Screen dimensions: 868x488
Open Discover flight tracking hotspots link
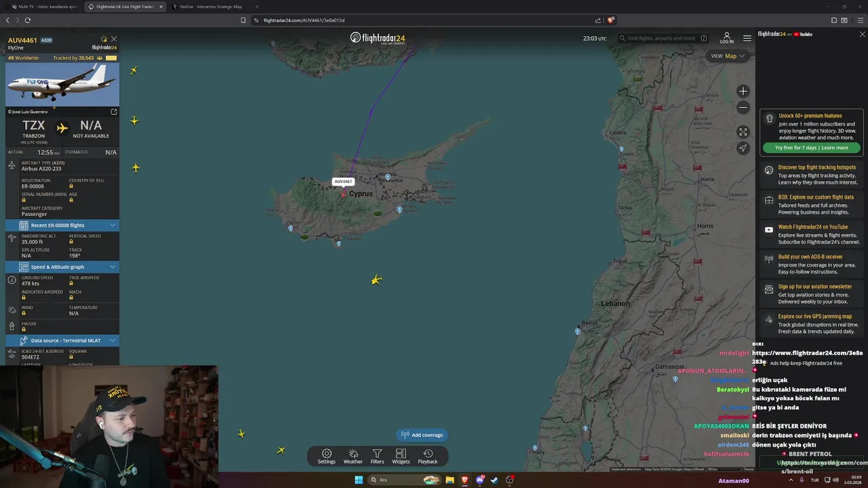point(817,167)
